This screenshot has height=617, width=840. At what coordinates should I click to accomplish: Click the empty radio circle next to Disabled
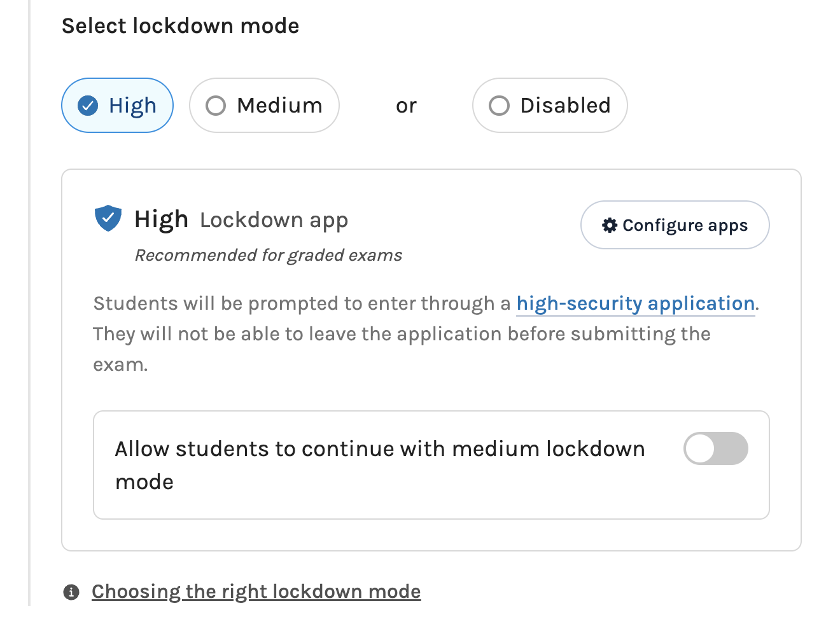(499, 106)
